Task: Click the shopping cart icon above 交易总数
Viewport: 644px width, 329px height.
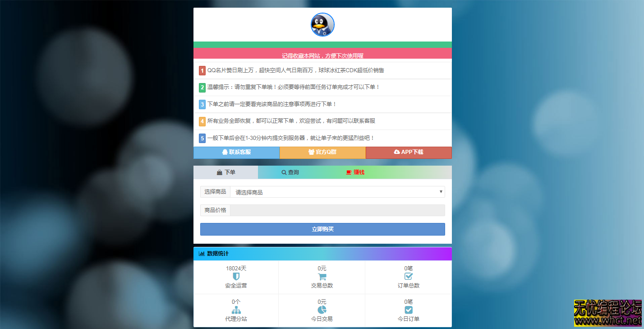Action: click(x=322, y=276)
